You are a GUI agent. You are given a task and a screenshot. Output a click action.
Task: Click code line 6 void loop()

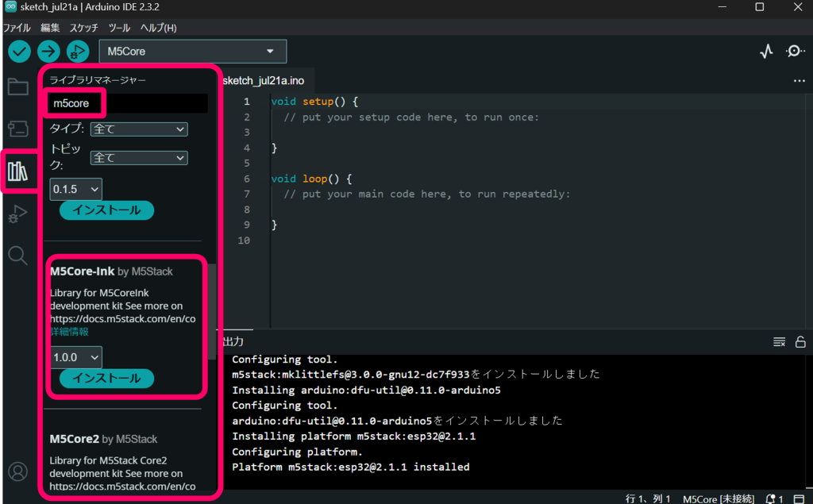[311, 179]
